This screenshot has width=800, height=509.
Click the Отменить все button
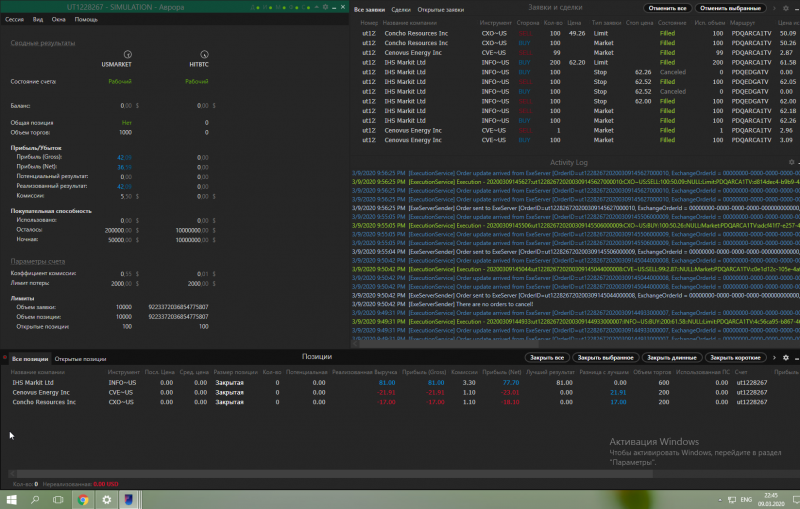[667, 8]
